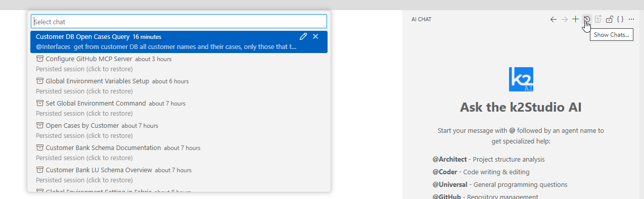
Task: Click the Ask the k2Studio AI heading
Action: pos(521,107)
